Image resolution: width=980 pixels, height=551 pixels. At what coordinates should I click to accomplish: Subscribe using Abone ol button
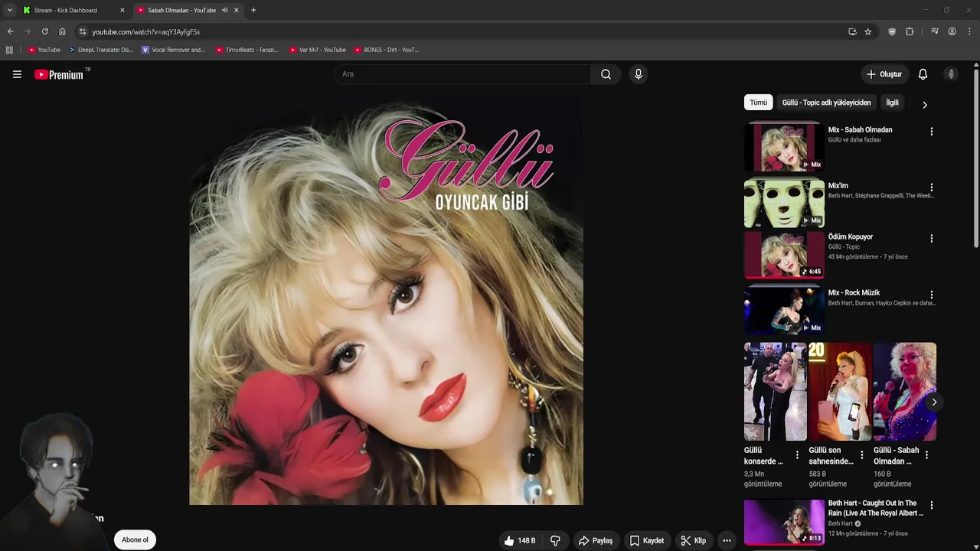coord(135,540)
